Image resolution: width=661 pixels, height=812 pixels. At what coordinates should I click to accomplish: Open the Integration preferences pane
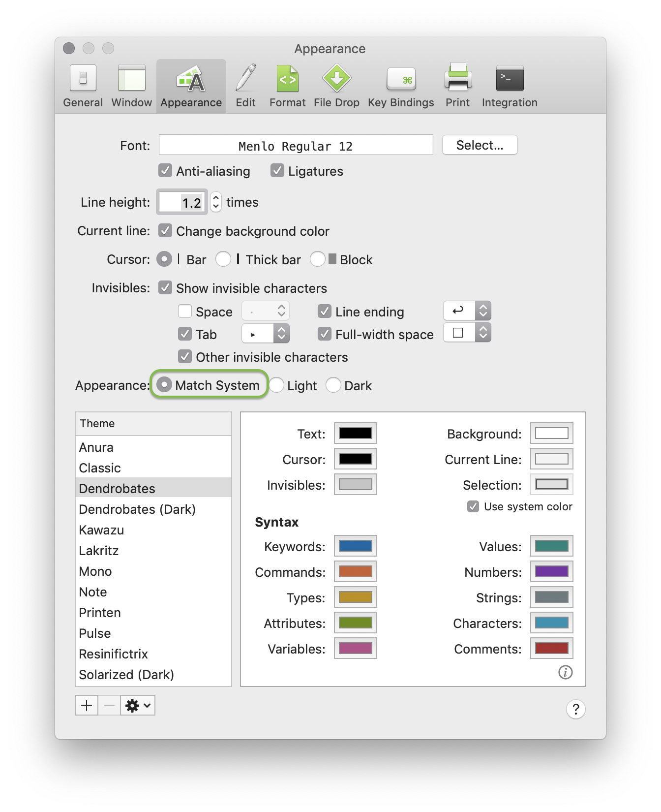(x=510, y=86)
